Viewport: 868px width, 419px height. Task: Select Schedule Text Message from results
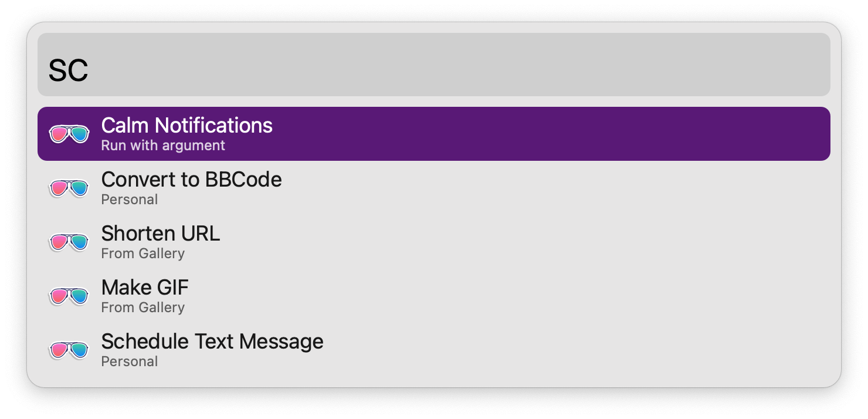click(x=434, y=350)
